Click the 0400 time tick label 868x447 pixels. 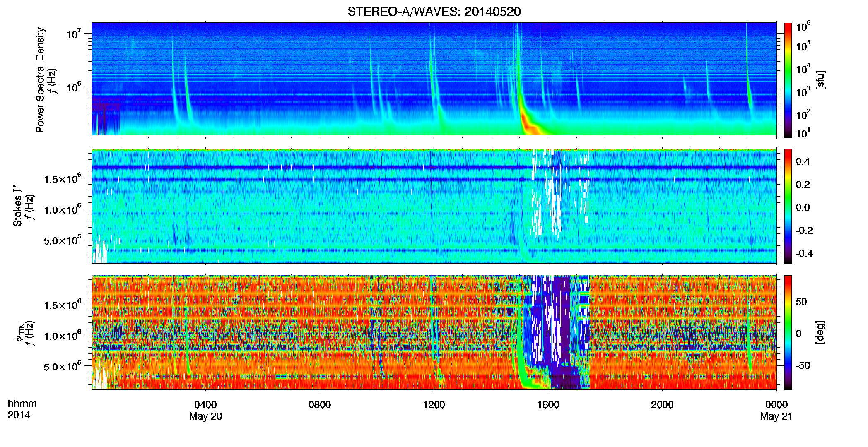205,404
